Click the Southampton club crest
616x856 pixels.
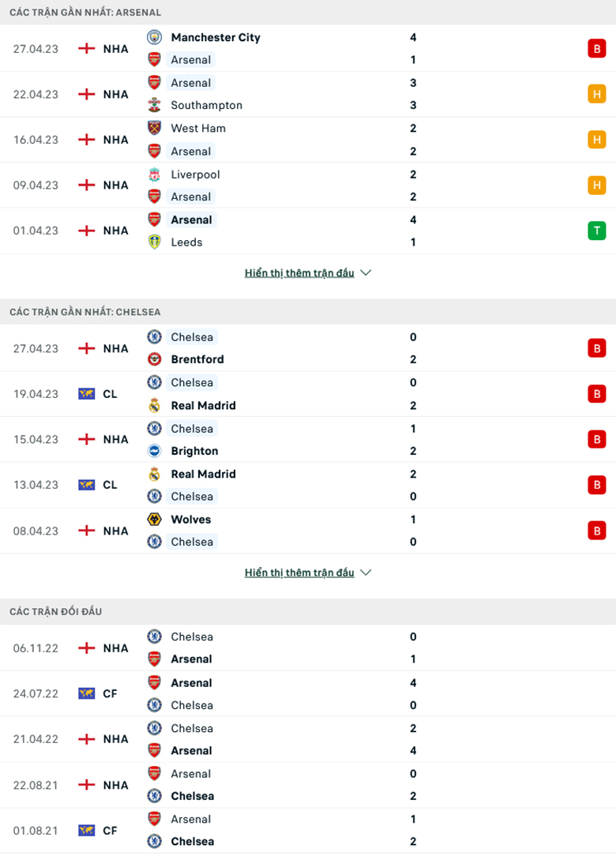[x=155, y=105]
